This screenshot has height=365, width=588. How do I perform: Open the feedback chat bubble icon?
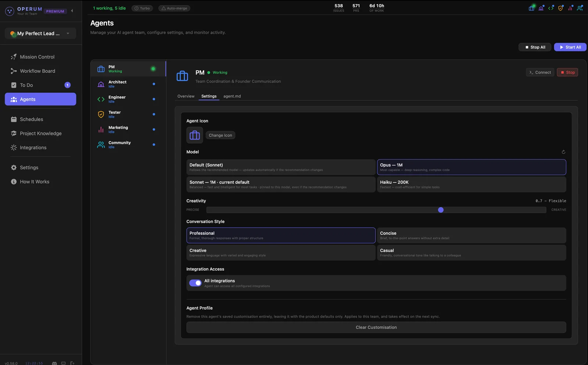tap(63, 363)
